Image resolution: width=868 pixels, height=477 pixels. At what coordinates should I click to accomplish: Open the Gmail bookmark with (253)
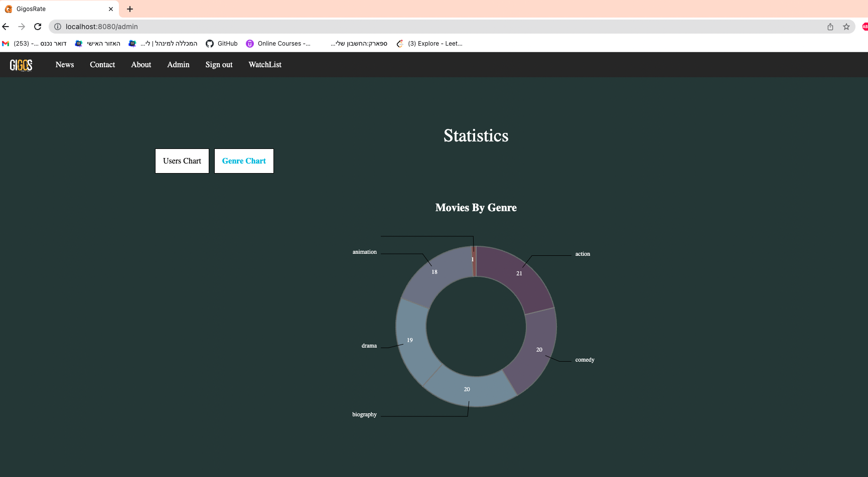35,44
